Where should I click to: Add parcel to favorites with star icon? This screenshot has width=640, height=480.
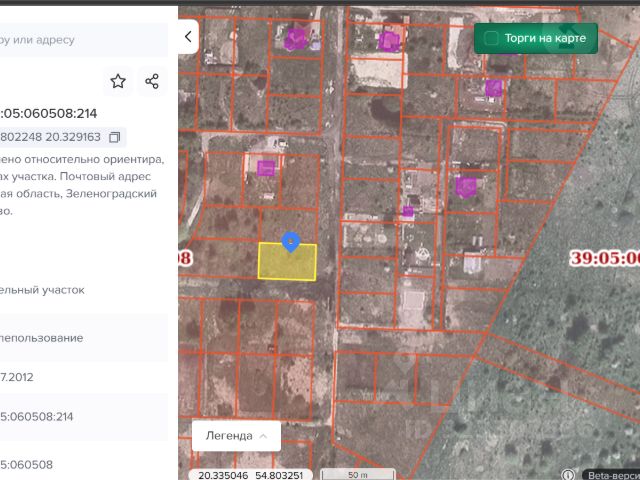click(x=118, y=81)
